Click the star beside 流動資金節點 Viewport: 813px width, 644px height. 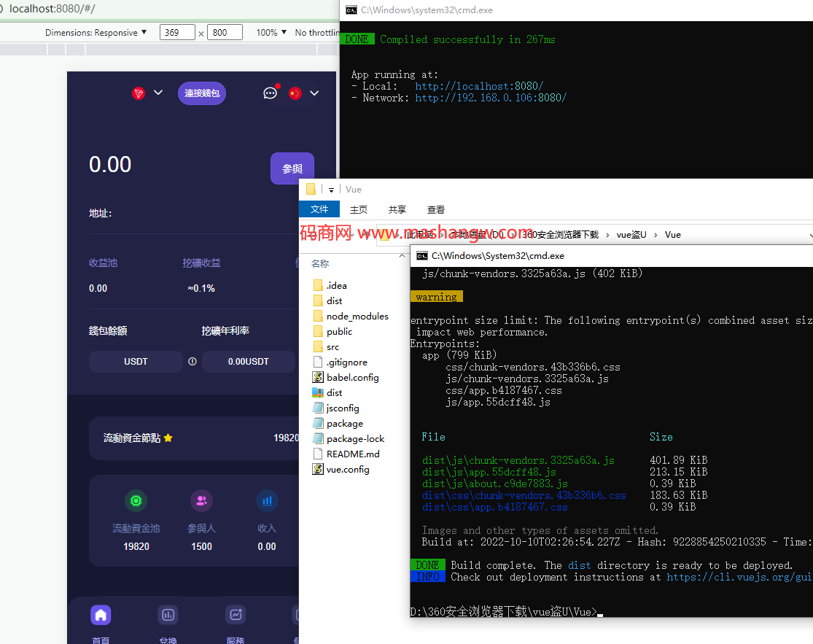tap(168, 438)
